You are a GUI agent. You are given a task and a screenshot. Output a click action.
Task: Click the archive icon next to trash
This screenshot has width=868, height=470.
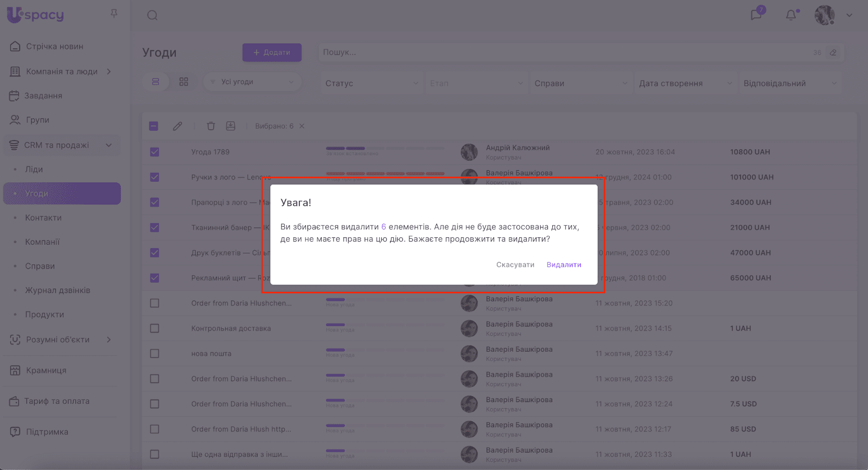(x=231, y=126)
